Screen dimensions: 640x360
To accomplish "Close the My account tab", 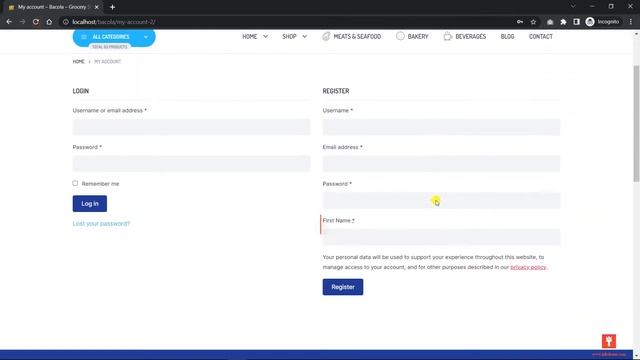I will coord(97,7).
